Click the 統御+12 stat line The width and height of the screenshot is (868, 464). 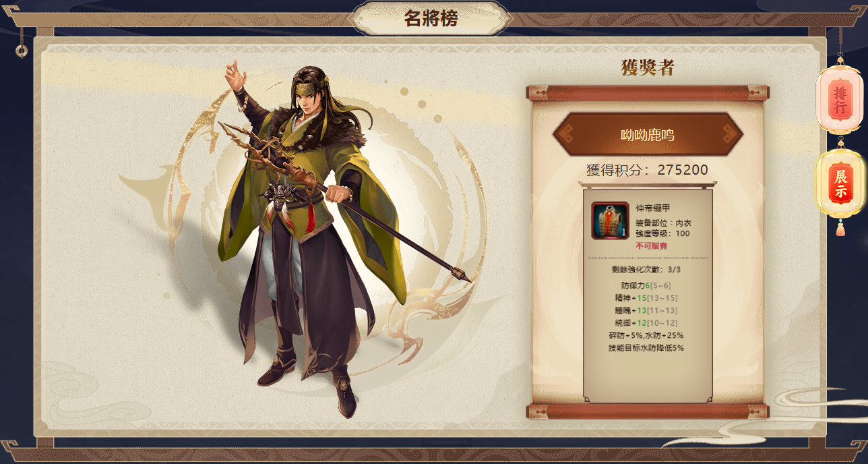click(646, 323)
